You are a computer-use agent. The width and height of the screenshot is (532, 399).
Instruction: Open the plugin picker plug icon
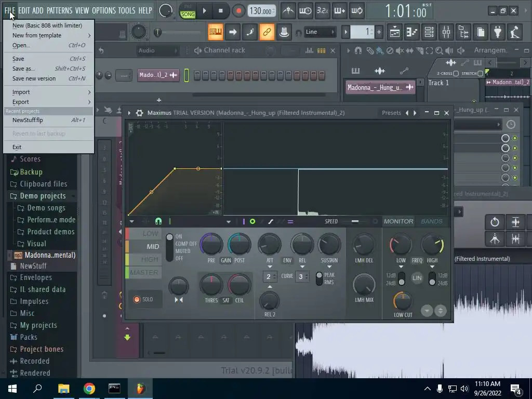click(498, 32)
